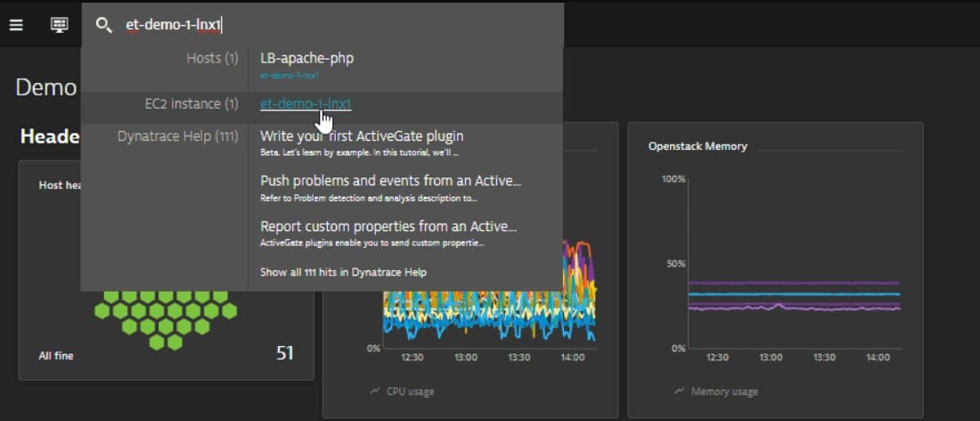This screenshot has width=980, height=421.
Task: Open 'Report custom properties' help result
Action: point(388,226)
